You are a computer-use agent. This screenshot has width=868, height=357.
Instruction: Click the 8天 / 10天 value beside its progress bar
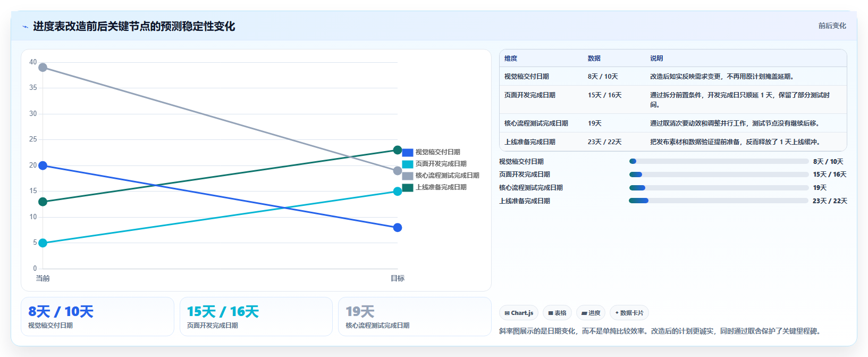coord(828,162)
